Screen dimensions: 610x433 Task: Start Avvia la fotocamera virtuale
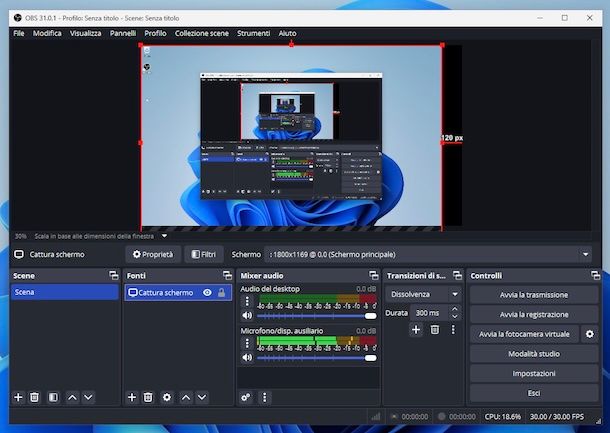524,334
